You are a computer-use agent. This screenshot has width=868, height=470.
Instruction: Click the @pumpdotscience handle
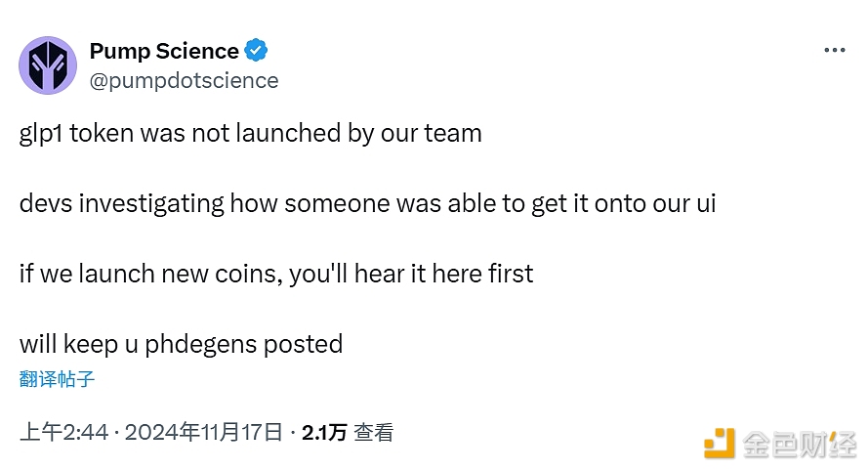(x=184, y=80)
